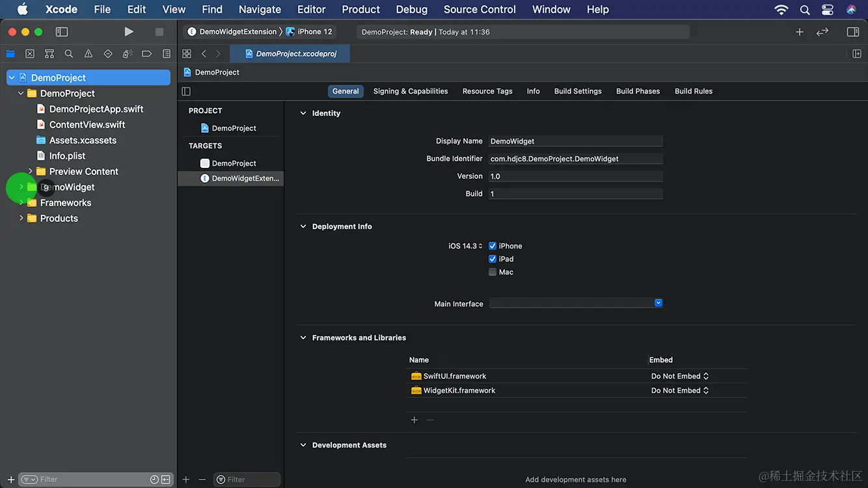The image size is (868, 488).
Task: Run the project with the Play button
Action: pos(129,32)
